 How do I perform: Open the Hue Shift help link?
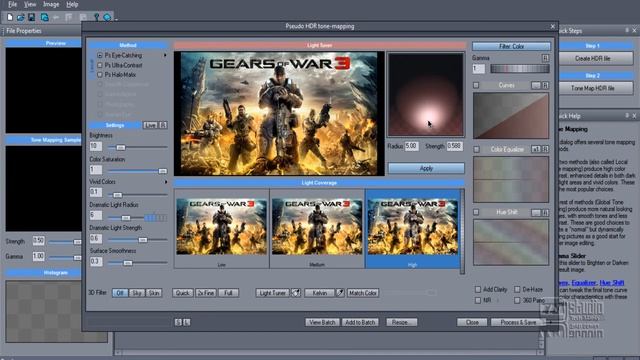(612, 282)
